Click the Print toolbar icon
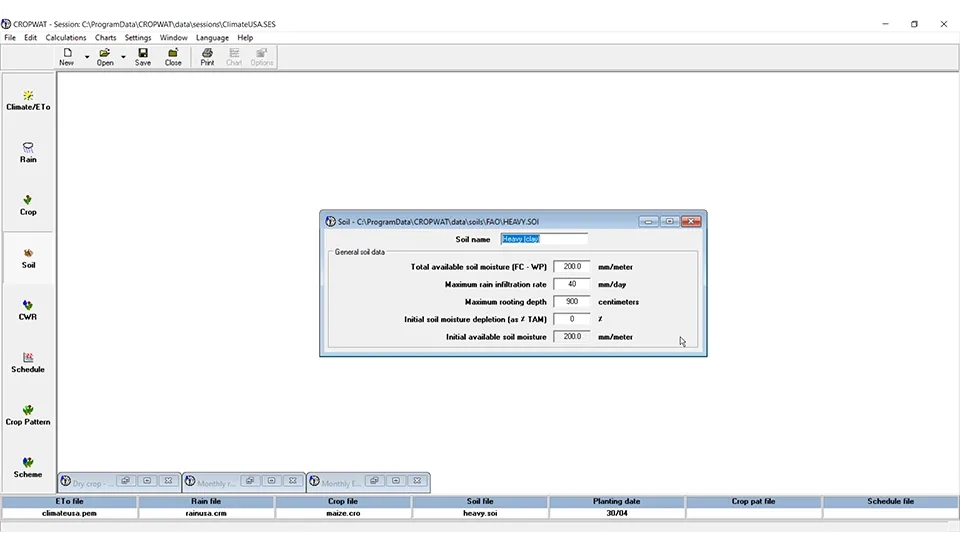Image resolution: width=960 pixels, height=548 pixels. [x=207, y=57]
